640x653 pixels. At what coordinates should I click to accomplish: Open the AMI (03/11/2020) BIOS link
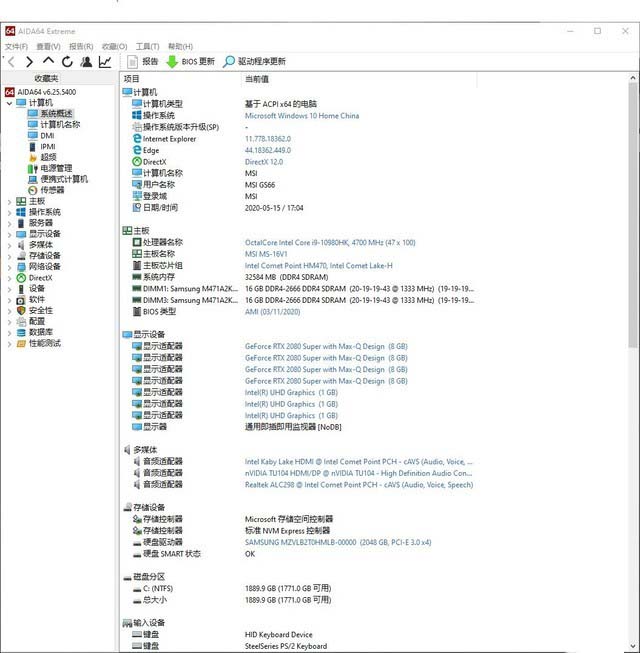(x=272, y=312)
